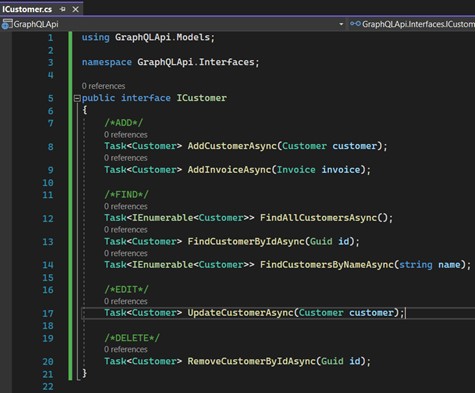Click the /*EDIT*/ comment
Screen dimensions: 475x393
pyautogui.click(x=126, y=289)
